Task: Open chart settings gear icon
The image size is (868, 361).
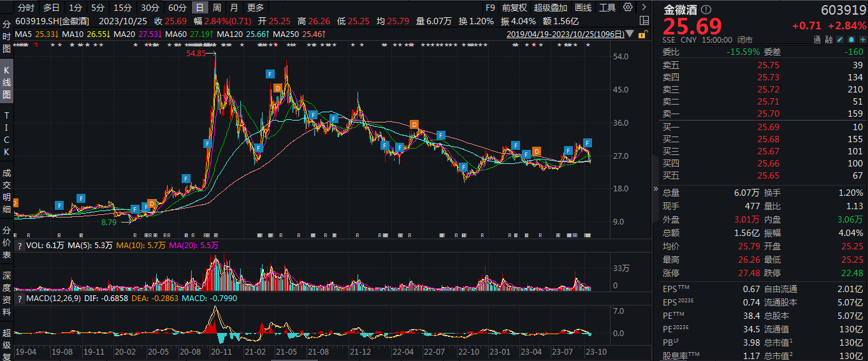Action: pos(628,8)
